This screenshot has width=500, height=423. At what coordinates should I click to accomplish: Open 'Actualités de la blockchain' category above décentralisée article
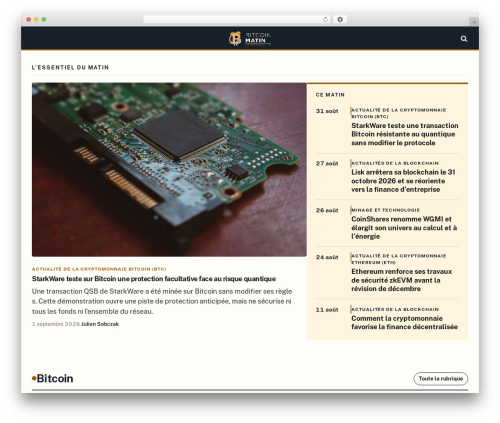coord(395,309)
